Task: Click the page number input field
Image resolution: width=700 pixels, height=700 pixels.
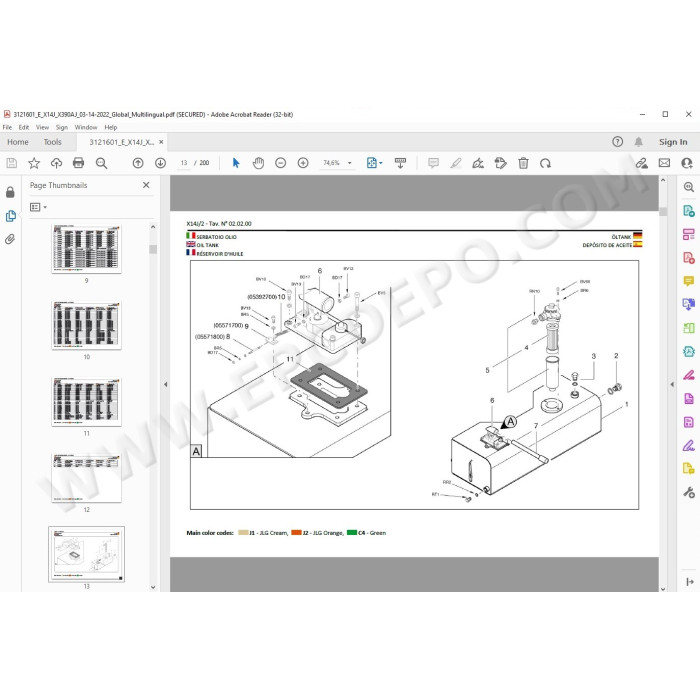Action: coord(183,163)
